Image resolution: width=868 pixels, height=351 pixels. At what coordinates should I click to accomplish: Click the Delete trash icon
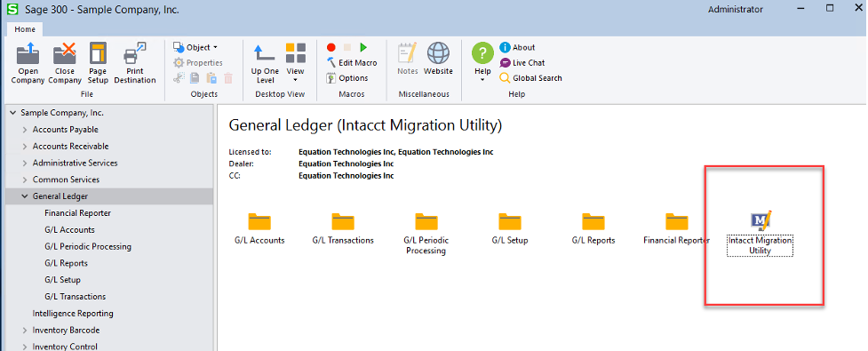tap(228, 78)
